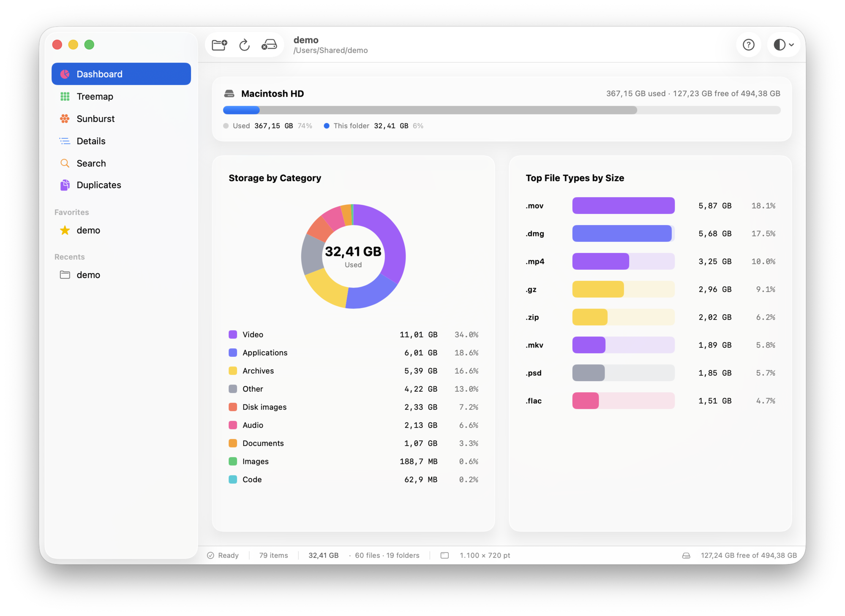845x616 pixels.
Task: Click the pink Audio color swatch
Action: tap(233, 425)
